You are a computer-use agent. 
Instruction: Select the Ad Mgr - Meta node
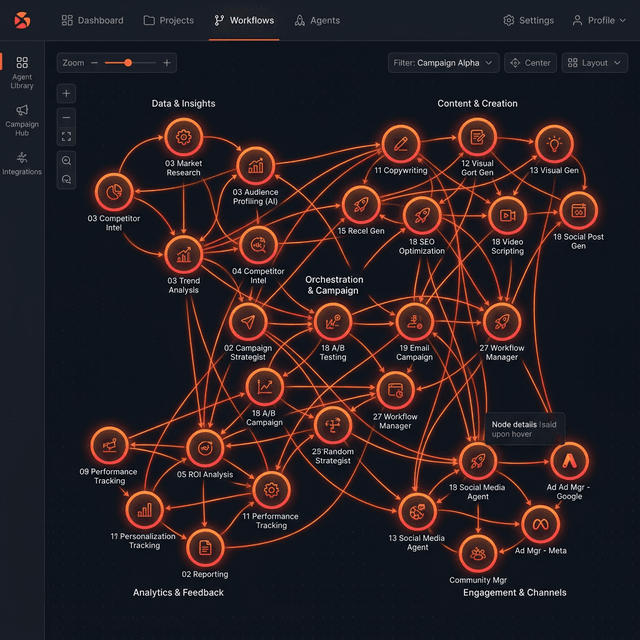pyautogui.click(x=540, y=523)
